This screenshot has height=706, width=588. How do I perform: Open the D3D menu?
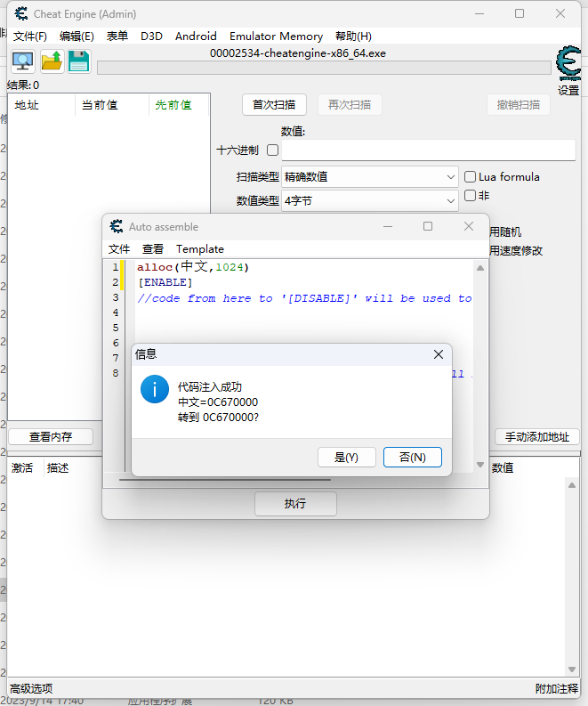tap(151, 36)
